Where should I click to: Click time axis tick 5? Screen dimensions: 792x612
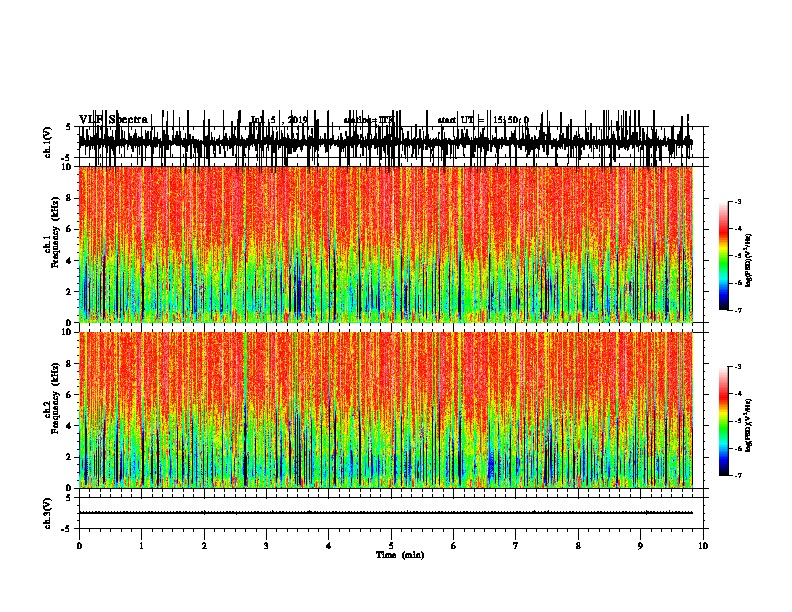tap(391, 546)
